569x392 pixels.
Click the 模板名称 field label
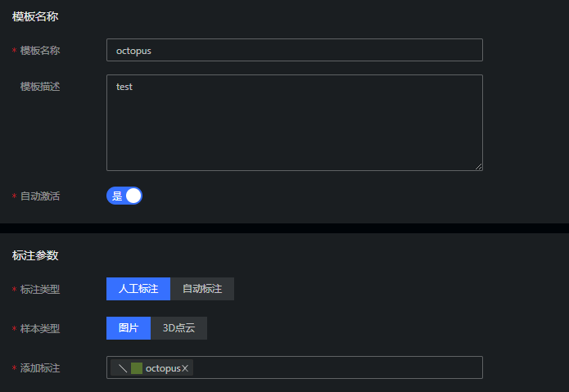coord(40,51)
